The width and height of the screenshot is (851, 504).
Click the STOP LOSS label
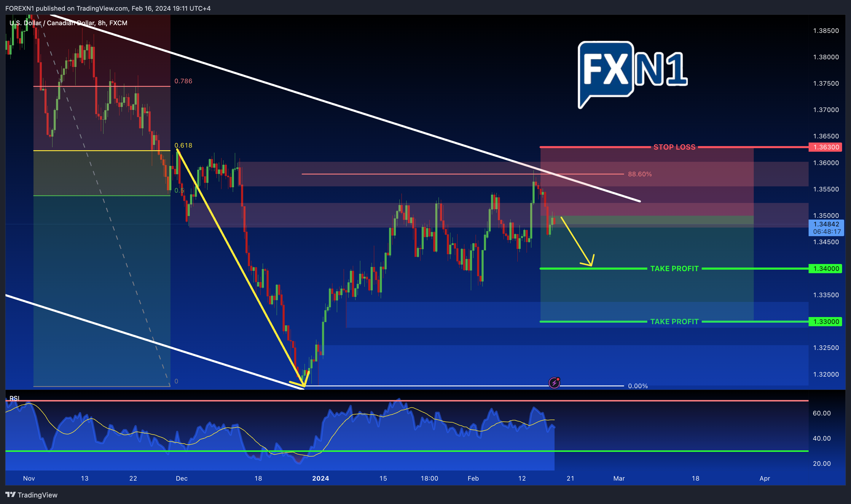(x=674, y=147)
